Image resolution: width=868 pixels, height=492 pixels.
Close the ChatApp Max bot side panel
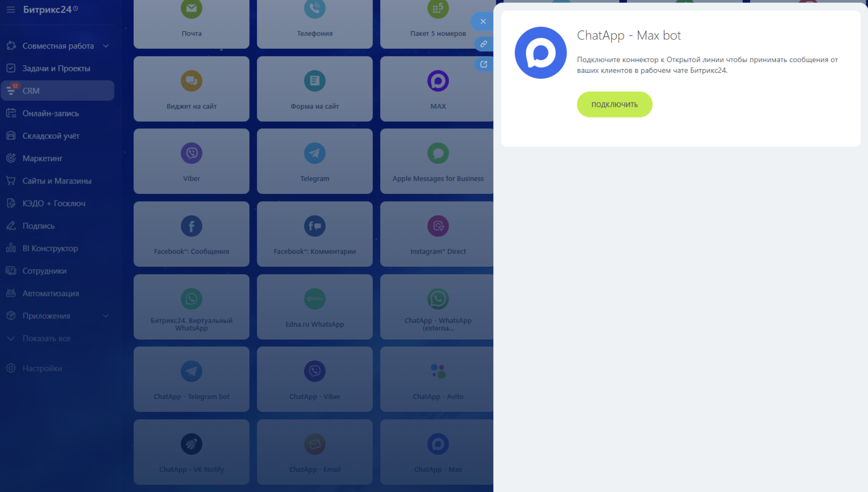483,21
